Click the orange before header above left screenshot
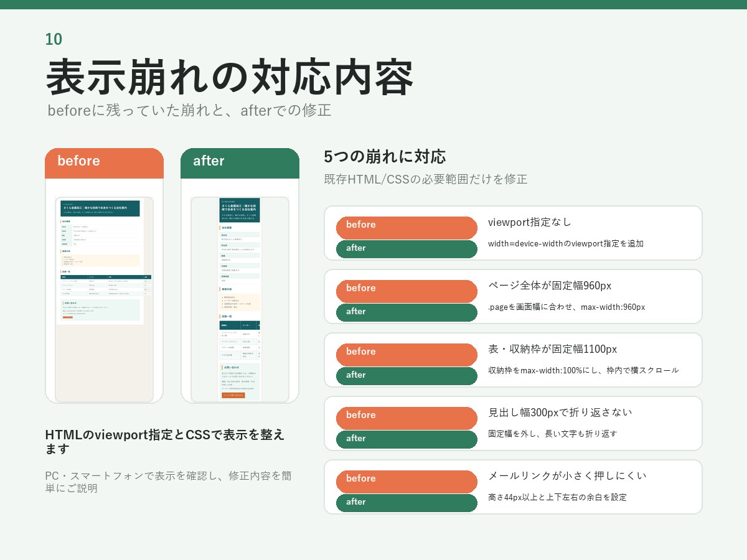 104,163
